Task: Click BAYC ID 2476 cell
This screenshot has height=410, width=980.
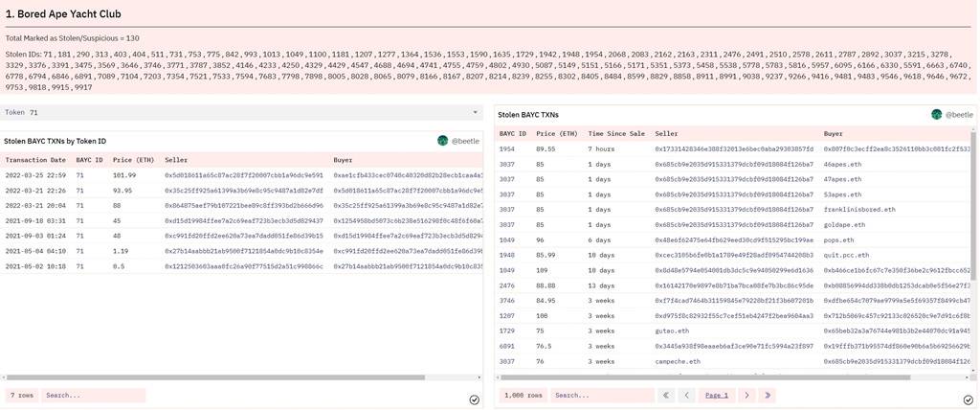Action: [507, 285]
